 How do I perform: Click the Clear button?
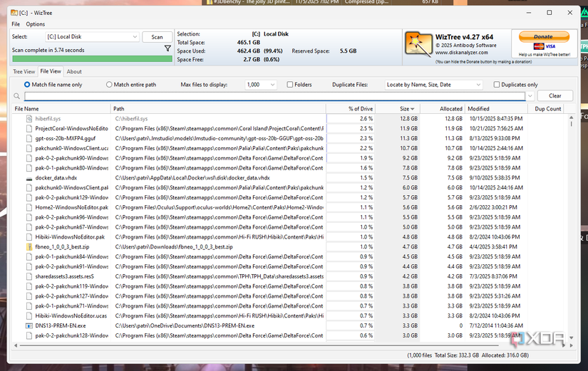(x=555, y=96)
